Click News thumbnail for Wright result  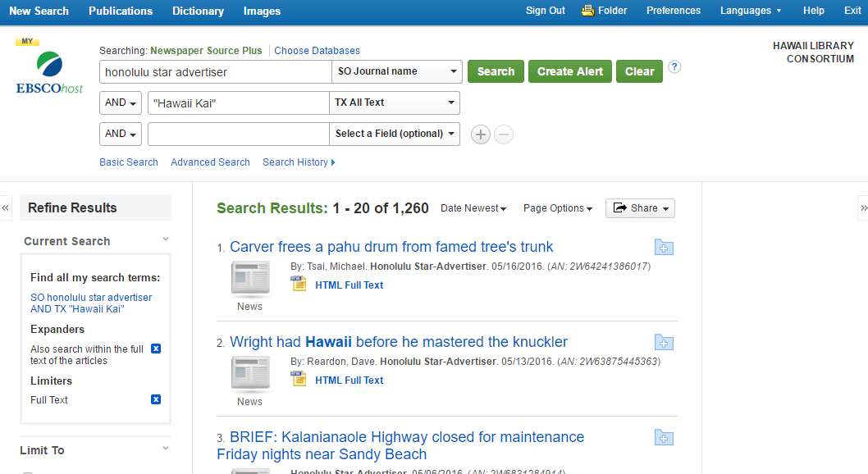point(250,373)
